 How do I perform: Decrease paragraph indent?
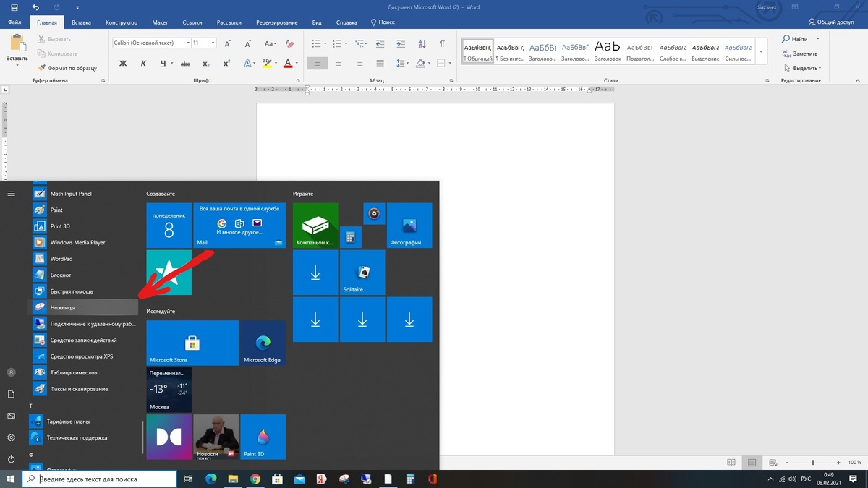coord(380,43)
